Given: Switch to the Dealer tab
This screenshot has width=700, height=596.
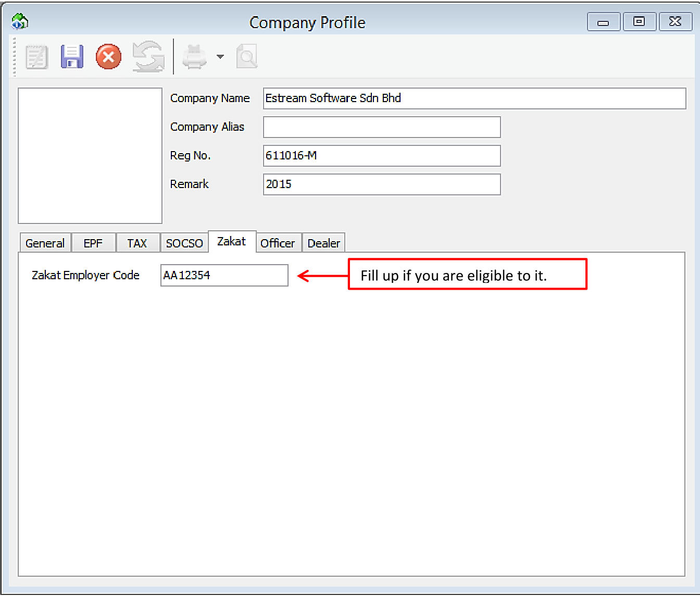Looking at the screenshot, I should [323, 243].
